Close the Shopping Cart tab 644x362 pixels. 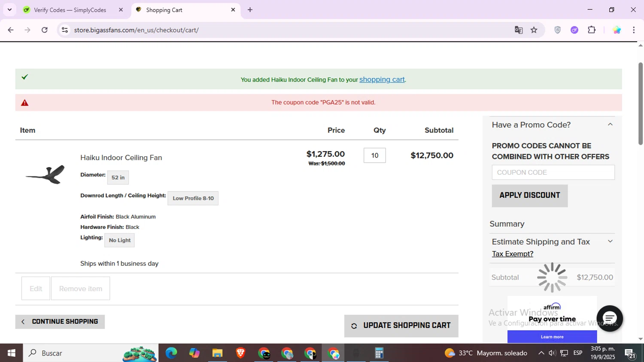[x=233, y=9]
